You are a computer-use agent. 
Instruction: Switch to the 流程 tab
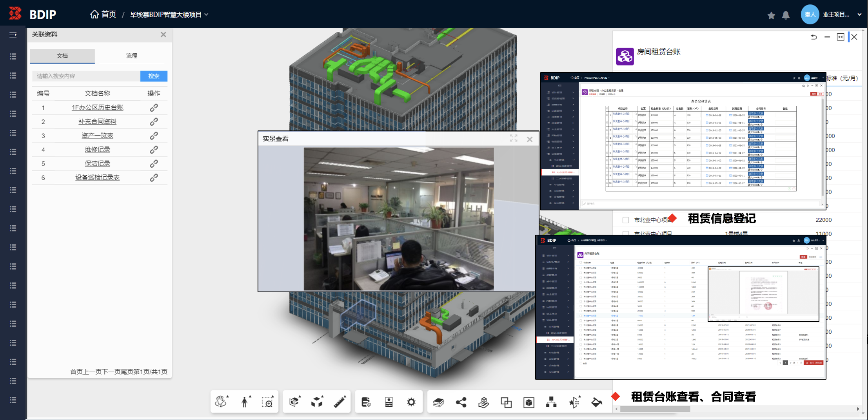click(x=132, y=56)
